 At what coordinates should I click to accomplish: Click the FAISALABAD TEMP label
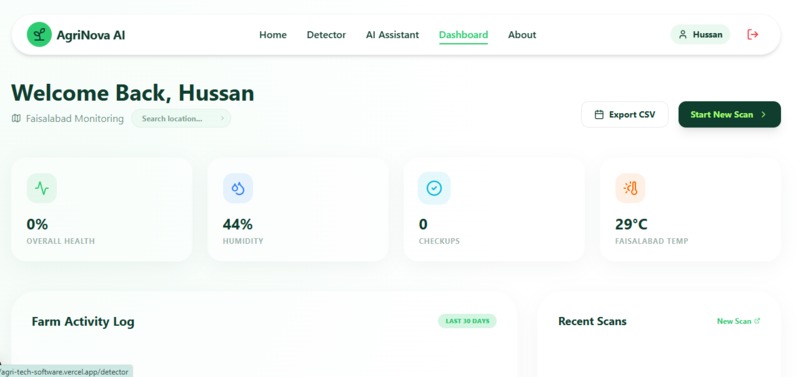[x=652, y=241]
